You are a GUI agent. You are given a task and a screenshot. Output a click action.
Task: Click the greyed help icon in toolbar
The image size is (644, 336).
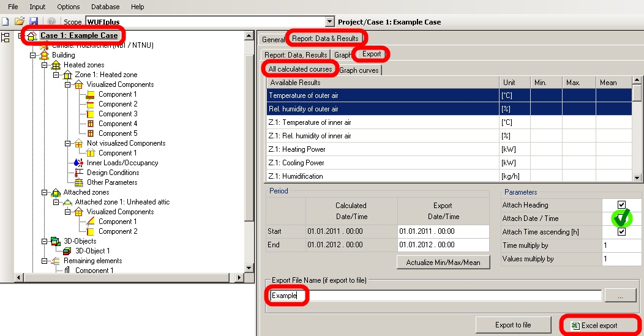click(51, 21)
